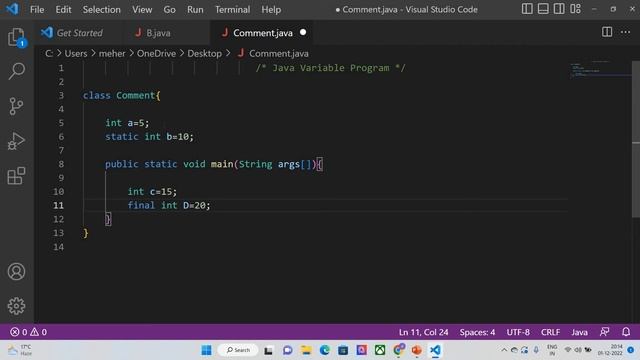Open the Windows Start button

click(207, 350)
